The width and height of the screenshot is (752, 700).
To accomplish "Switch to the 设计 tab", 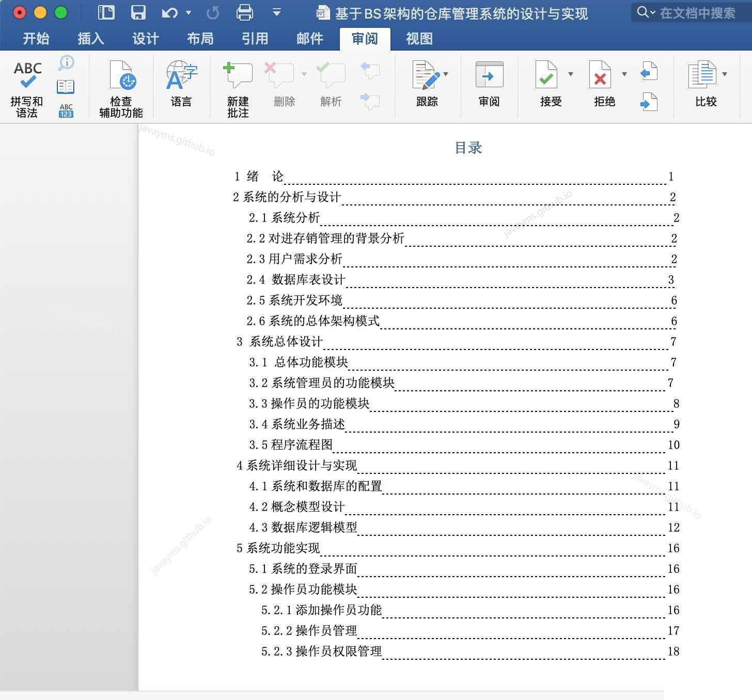I will [x=146, y=38].
